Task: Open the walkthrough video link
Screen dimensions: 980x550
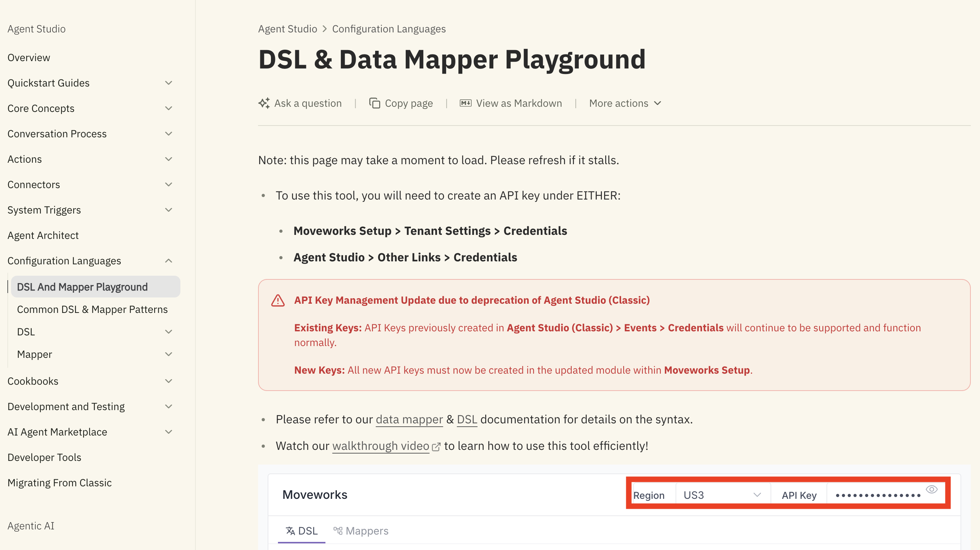Action: 381,446
